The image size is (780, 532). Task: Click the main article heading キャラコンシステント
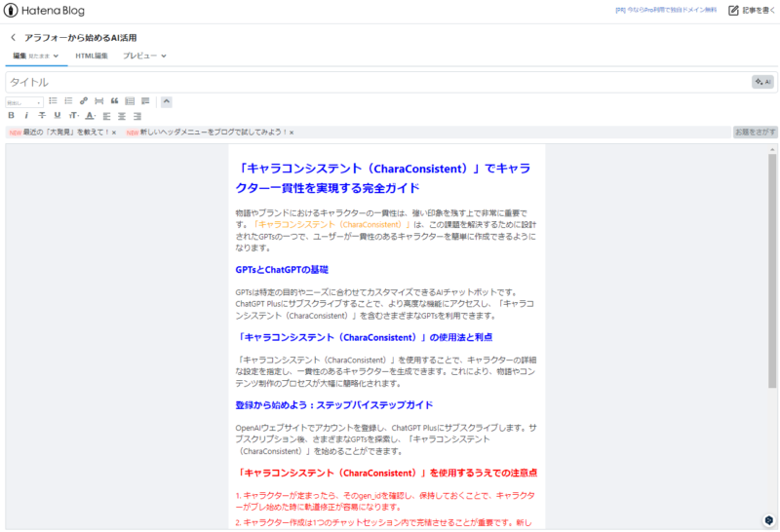click(383, 178)
